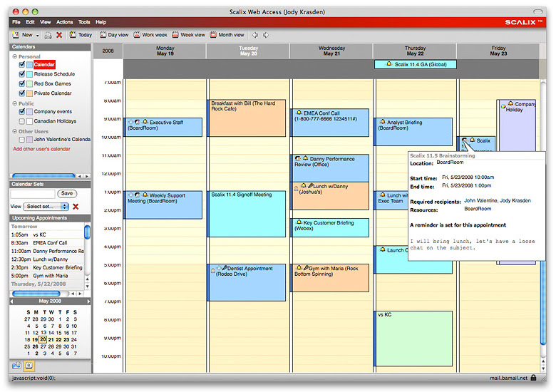Viewport: 556px width, 392px height.
Task: Jump to Today in toolbar
Action: (81, 35)
